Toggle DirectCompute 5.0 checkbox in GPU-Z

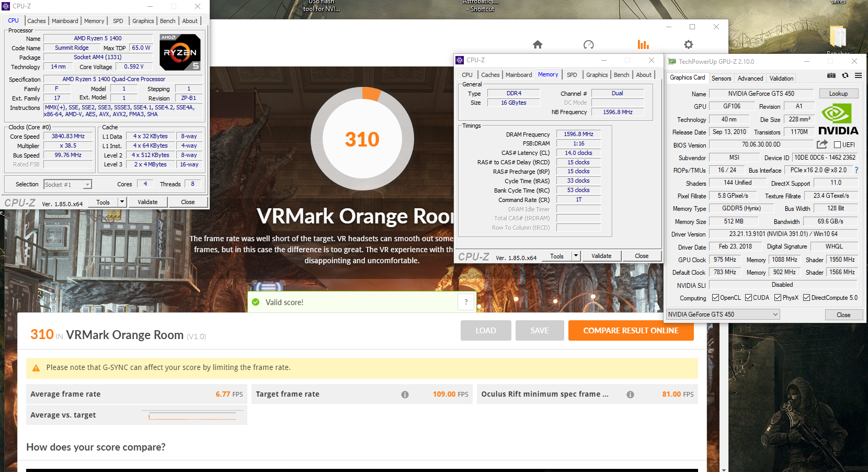[806, 298]
